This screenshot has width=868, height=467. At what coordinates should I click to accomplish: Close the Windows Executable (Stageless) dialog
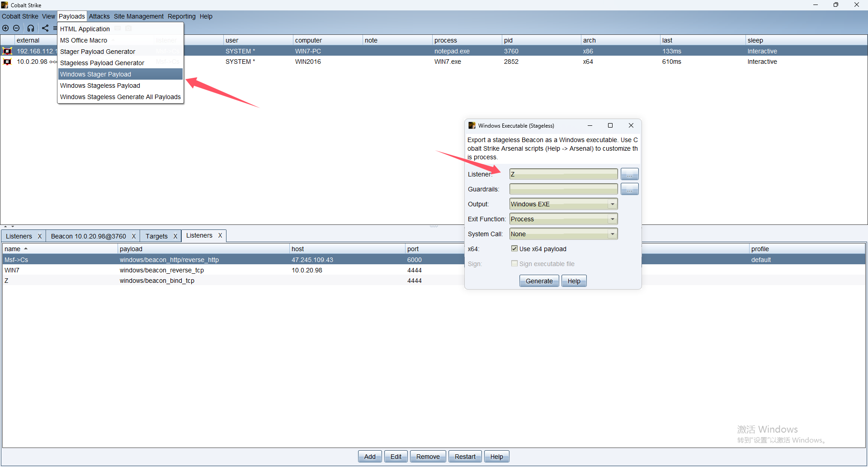click(x=631, y=125)
